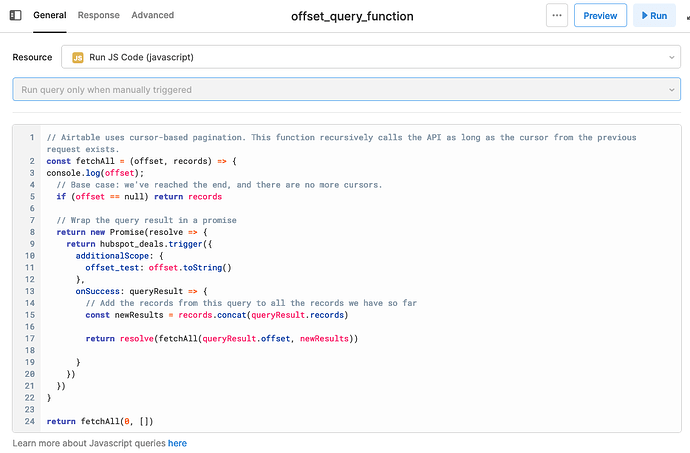Image resolution: width=690 pixels, height=453 pixels.
Task: Click the collapse arrows icon at top right
Action: 688,18
